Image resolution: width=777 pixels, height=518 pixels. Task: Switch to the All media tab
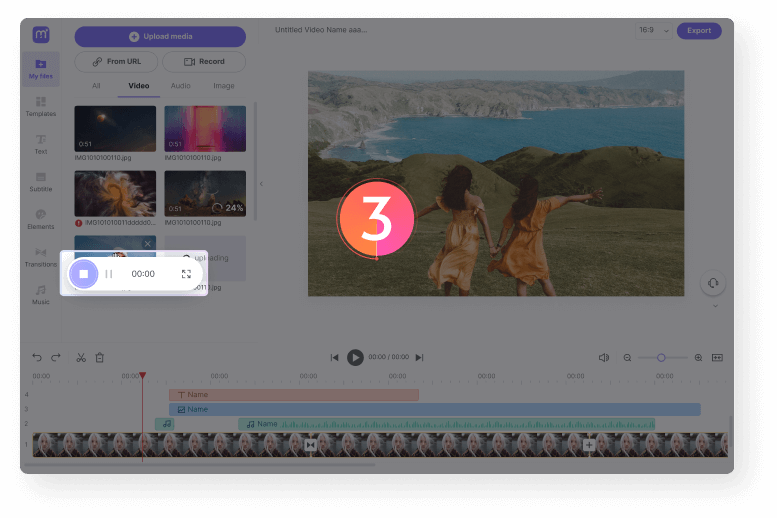point(96,86)
